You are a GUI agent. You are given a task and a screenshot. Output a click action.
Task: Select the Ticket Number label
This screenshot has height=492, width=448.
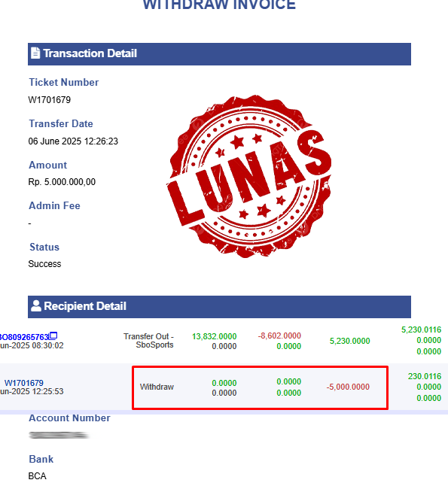(64, 82)
